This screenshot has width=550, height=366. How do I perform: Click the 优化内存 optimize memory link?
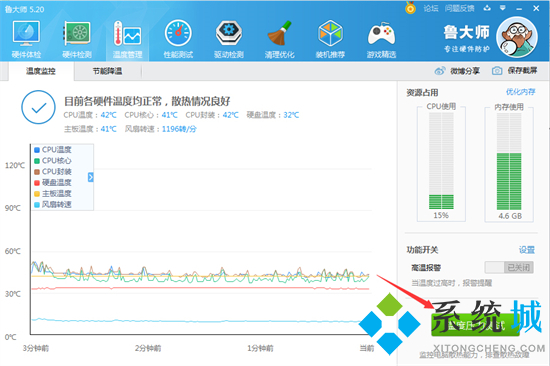521,92
